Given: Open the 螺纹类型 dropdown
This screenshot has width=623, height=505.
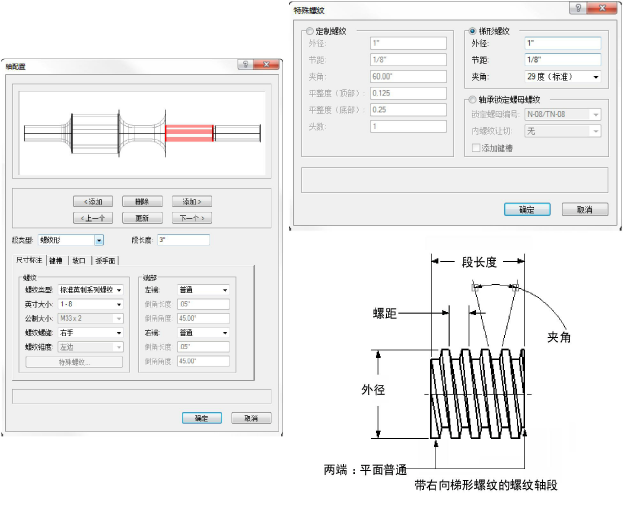Looking at the screenshot, I should click(x=119, y=290).
